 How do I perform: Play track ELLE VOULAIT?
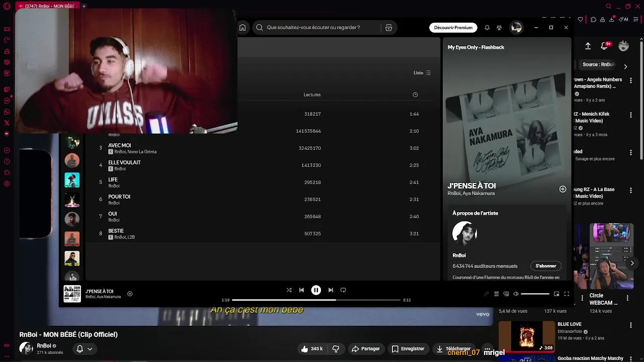tap(124, 162)
